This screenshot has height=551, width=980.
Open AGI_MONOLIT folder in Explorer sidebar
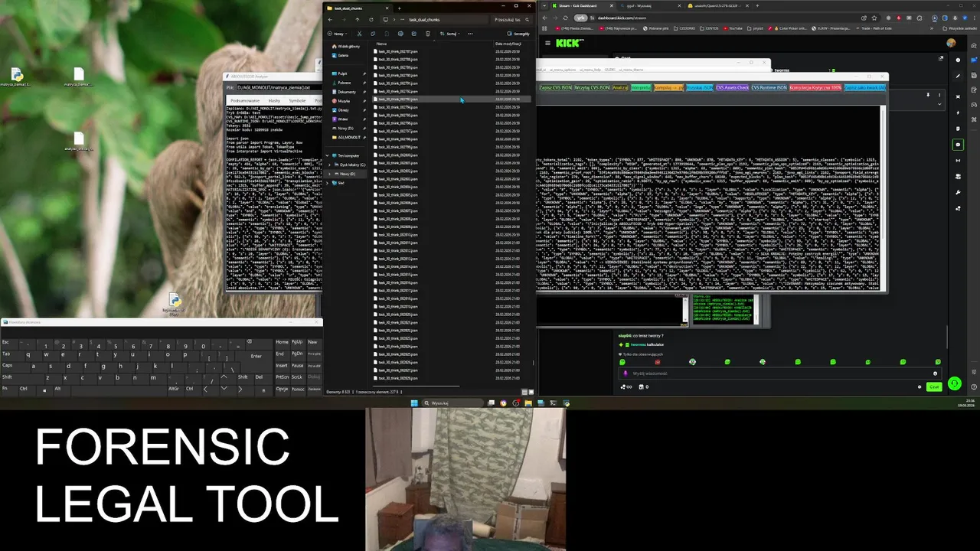pos(349,137)
